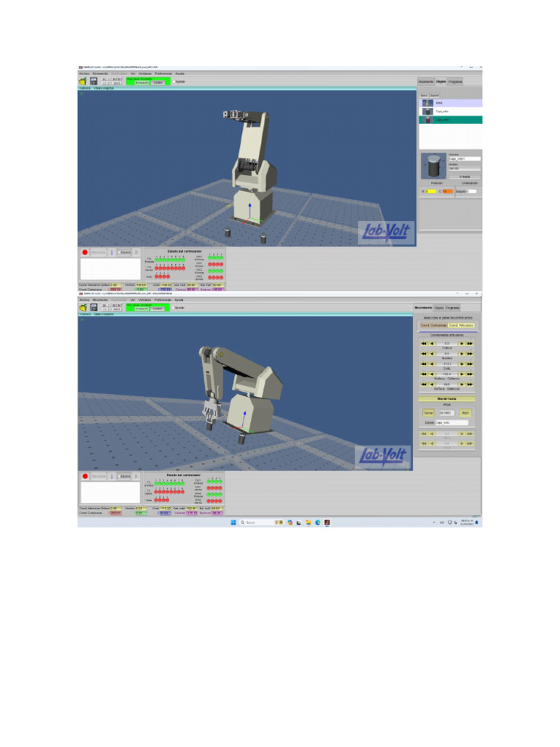Fast-increase Muñeca-Balanceo double arrow
The image size is (560, 747).
coord(470,384)
